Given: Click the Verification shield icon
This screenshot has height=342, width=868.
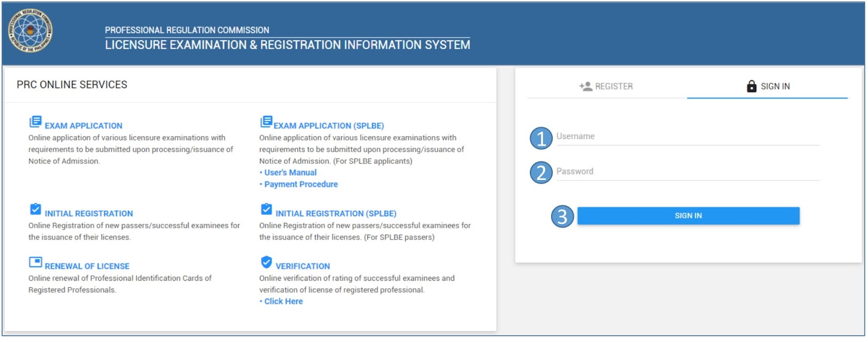Looking at the screenshot, I should coord(266,262).
